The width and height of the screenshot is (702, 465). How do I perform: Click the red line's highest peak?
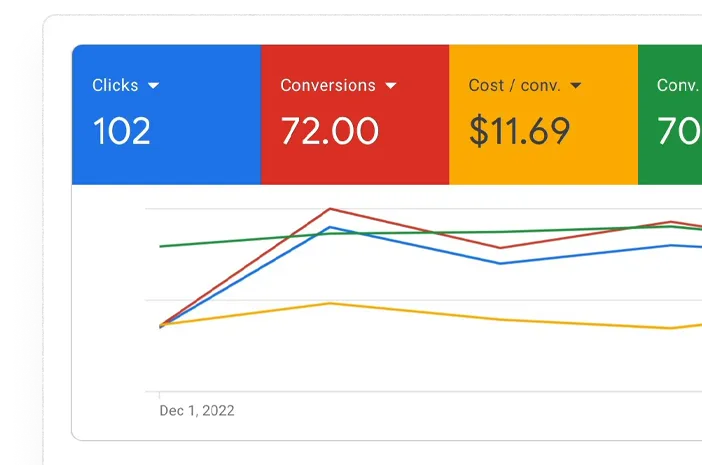pos(330,209)
